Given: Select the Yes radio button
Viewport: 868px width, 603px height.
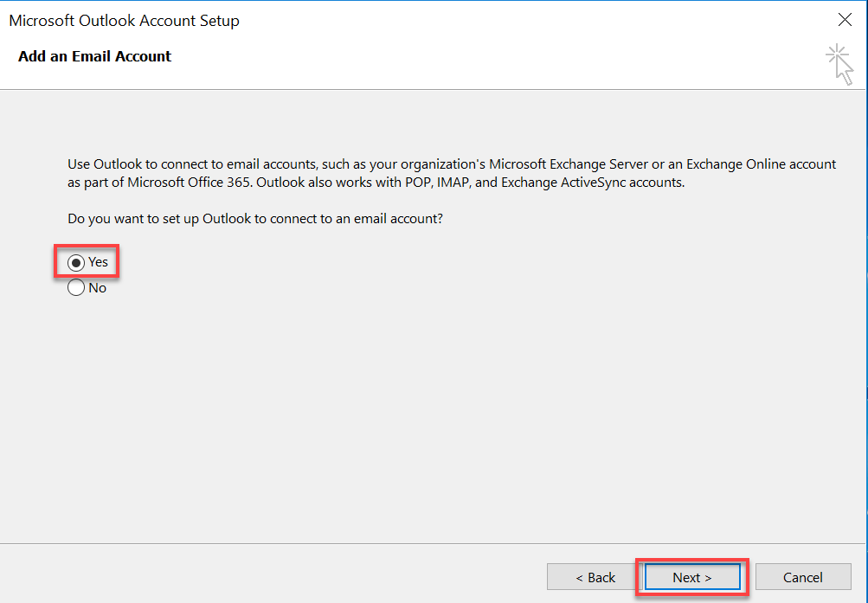Looking at the screenshot, I should (76, 262).
